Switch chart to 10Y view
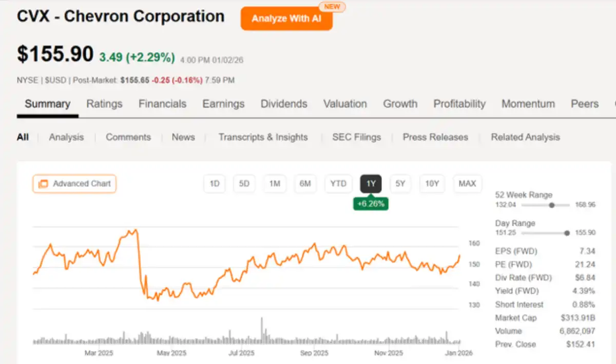The image size is (616, 364). pos(432,184)
